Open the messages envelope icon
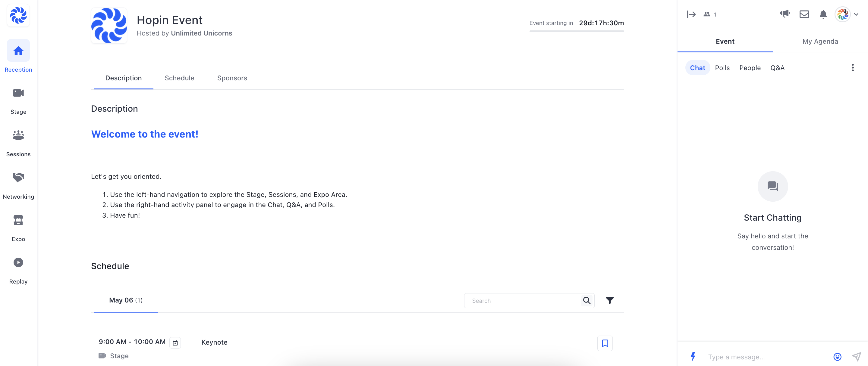The width and height of the screenshot is (868, 366). (804, 14)
